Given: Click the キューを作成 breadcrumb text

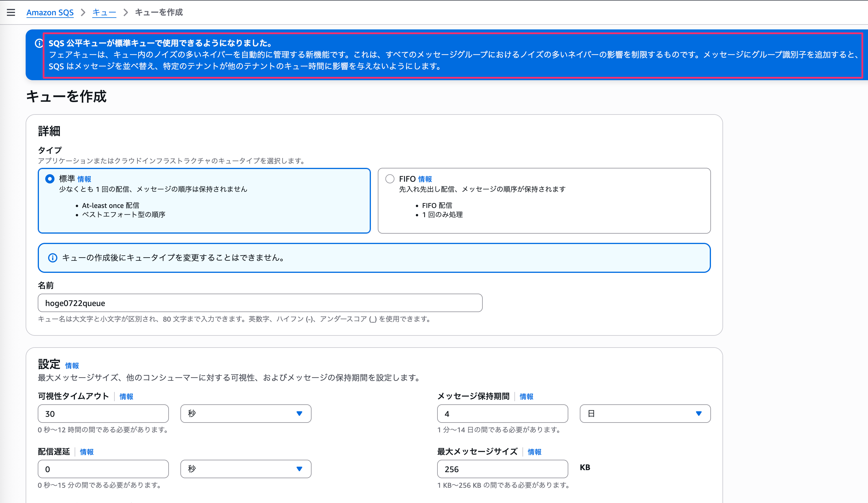Looking at the screenshot, I should click(159, 12).
